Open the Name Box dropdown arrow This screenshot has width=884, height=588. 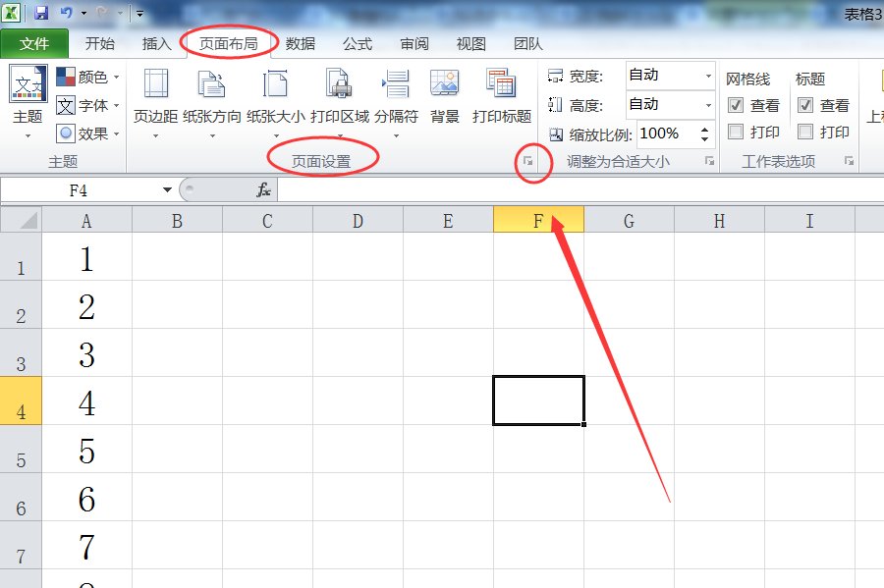tap(165, 189)
